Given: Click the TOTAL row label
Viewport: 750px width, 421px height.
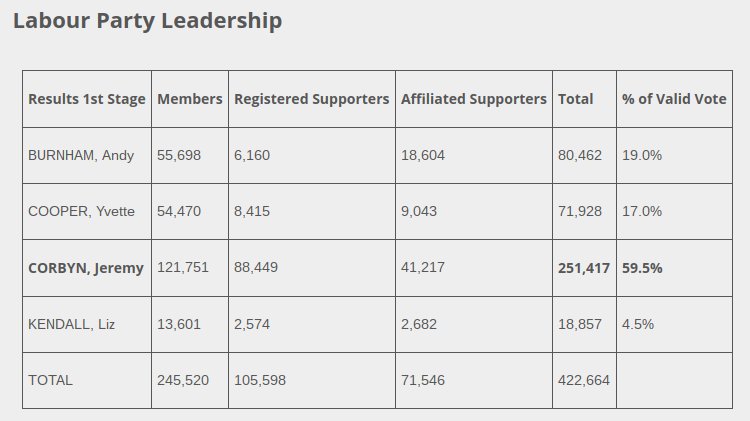Looking at the screenshot, I should click(x=51, y=380).
